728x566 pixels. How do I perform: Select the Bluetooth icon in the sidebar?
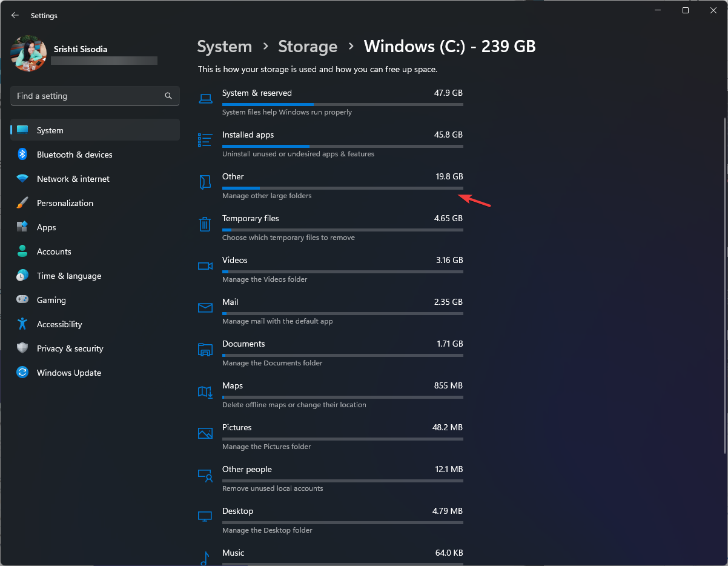coord(22,155)
